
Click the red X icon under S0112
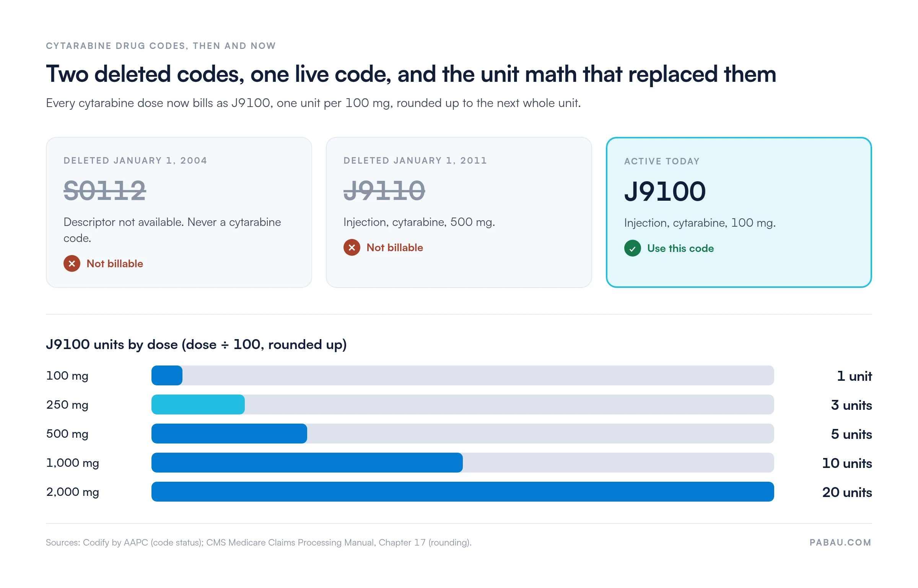tap(72, 263)
